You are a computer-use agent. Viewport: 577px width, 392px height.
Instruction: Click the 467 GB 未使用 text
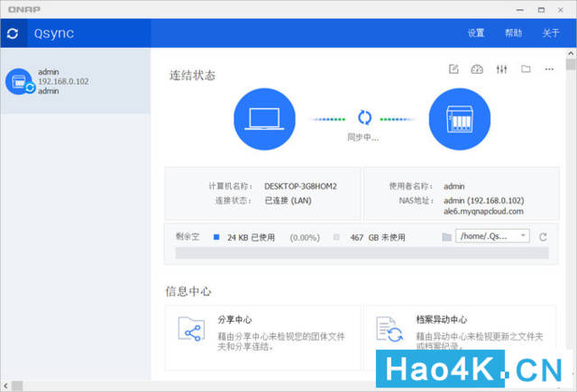(x=378, y=238)
